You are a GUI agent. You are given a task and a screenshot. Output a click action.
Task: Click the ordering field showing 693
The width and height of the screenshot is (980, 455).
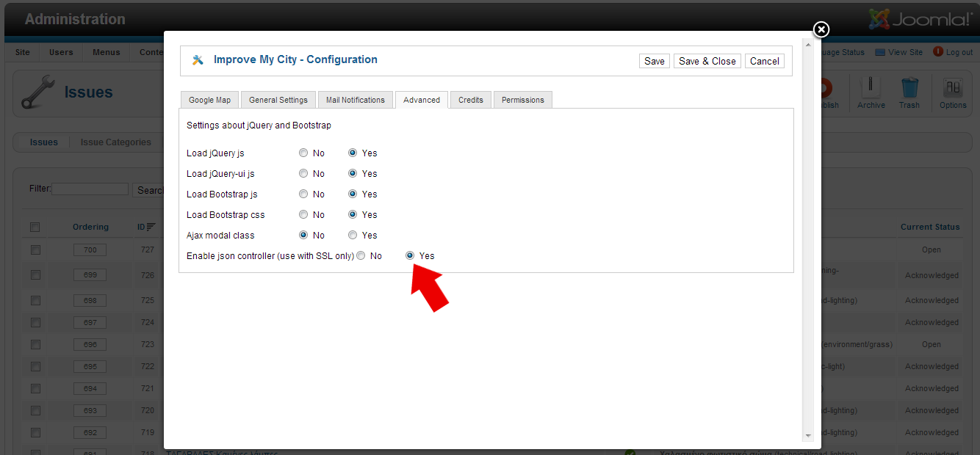[90, 410]
